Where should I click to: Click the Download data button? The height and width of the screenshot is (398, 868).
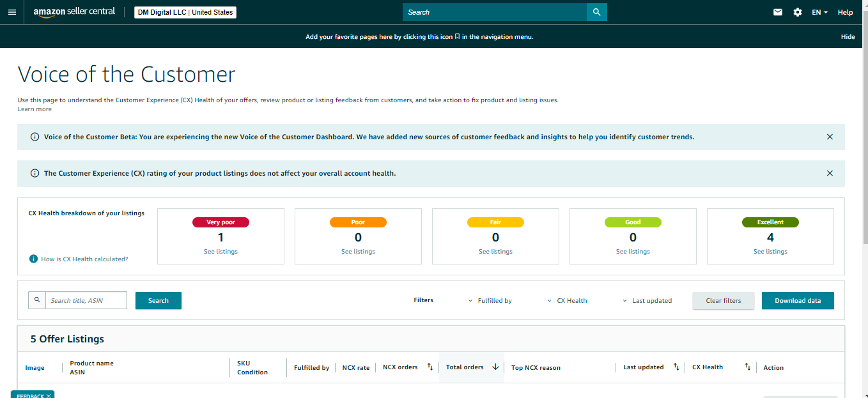click(798, 300)
